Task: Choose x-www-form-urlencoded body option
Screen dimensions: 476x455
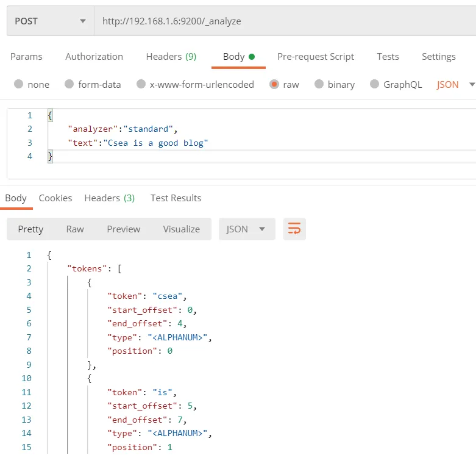Action: point(141,85)
